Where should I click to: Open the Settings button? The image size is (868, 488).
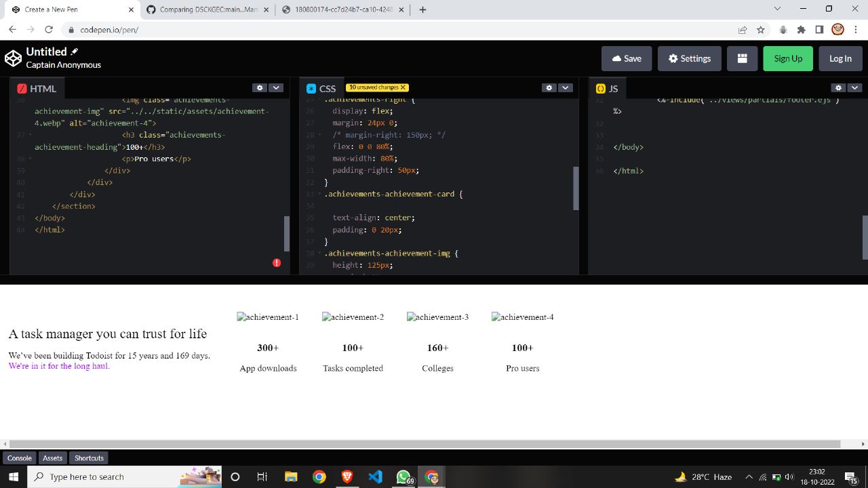689,58
